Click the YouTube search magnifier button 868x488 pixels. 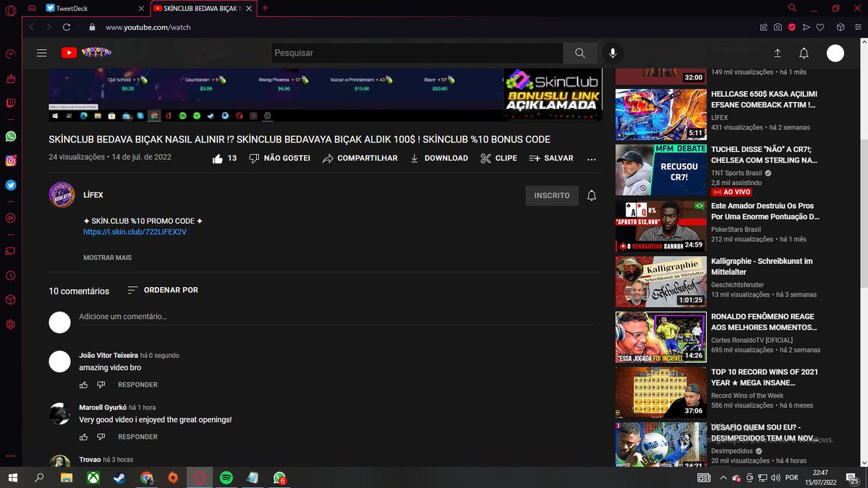click(x=580, y=53)
